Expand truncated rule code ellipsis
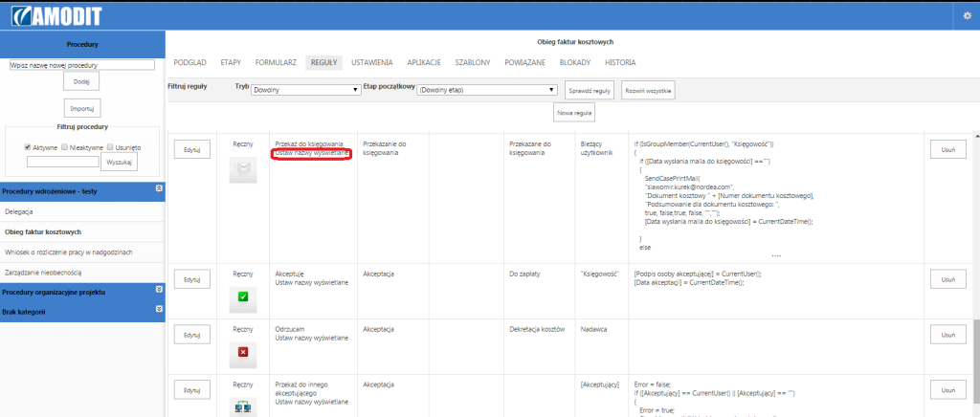This screenshot has height=417, width=980. coord(776,254)
